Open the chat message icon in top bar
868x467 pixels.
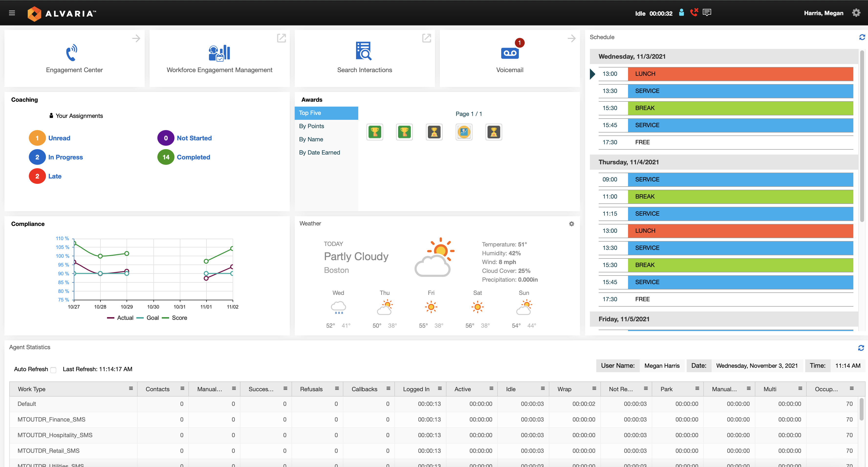click(707, 12)
